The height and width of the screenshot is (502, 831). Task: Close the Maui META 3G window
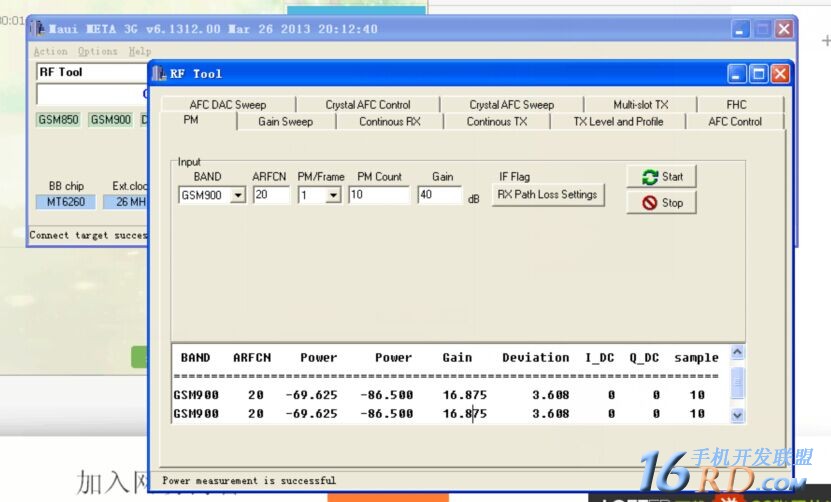pyautogui.click(x=784, y=29)
